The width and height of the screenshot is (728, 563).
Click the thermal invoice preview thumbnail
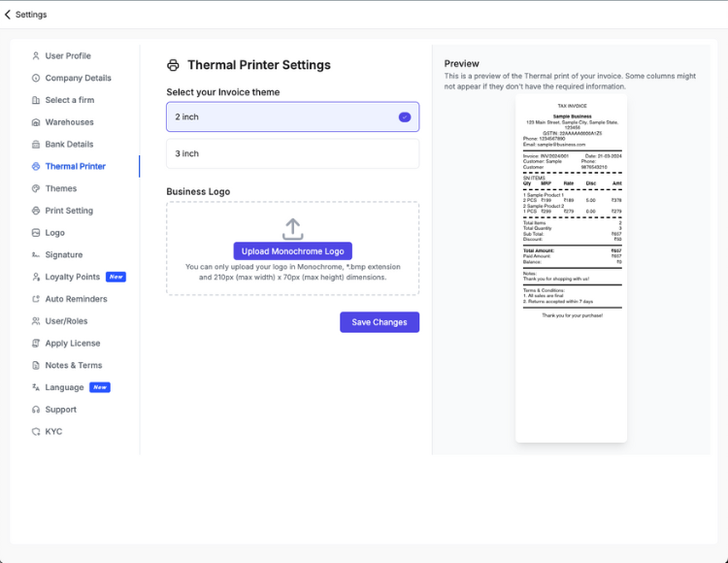click(x=571, y=267)
